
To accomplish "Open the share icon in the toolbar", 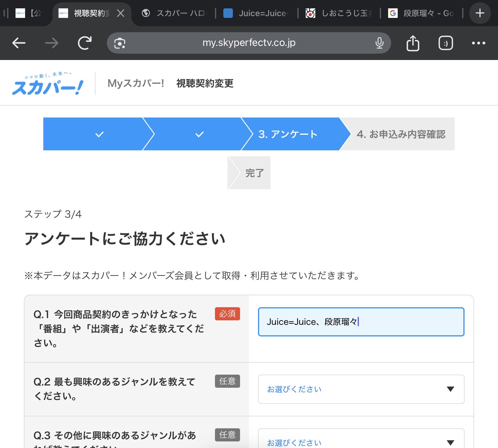I will point(413,43).
